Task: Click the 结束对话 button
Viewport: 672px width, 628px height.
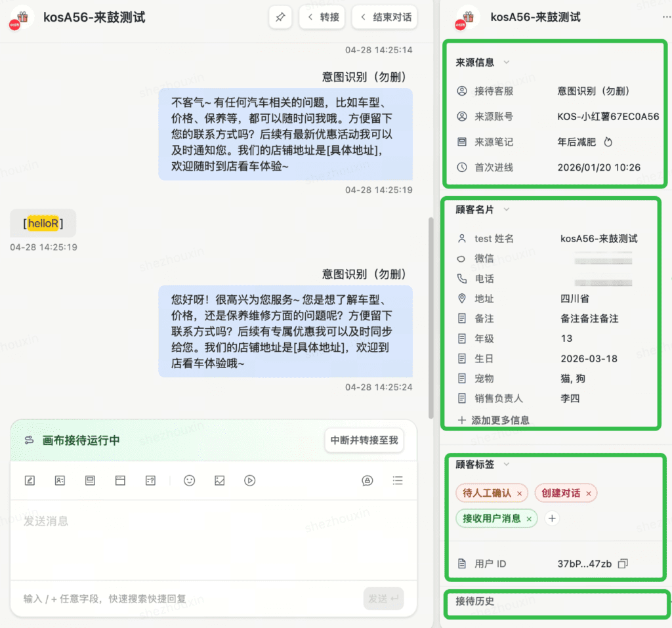Action: click(385, 17)
